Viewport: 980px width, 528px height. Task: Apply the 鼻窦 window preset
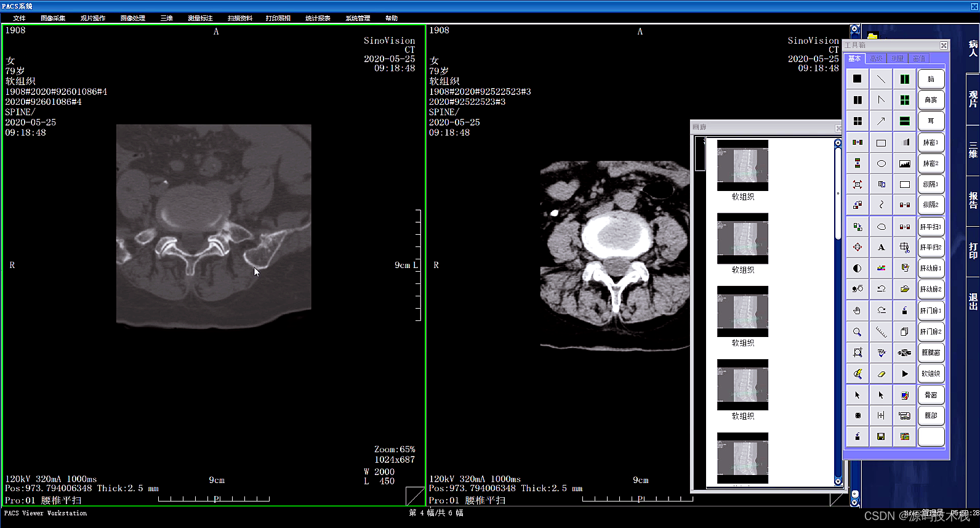click(x=931, y=100)
